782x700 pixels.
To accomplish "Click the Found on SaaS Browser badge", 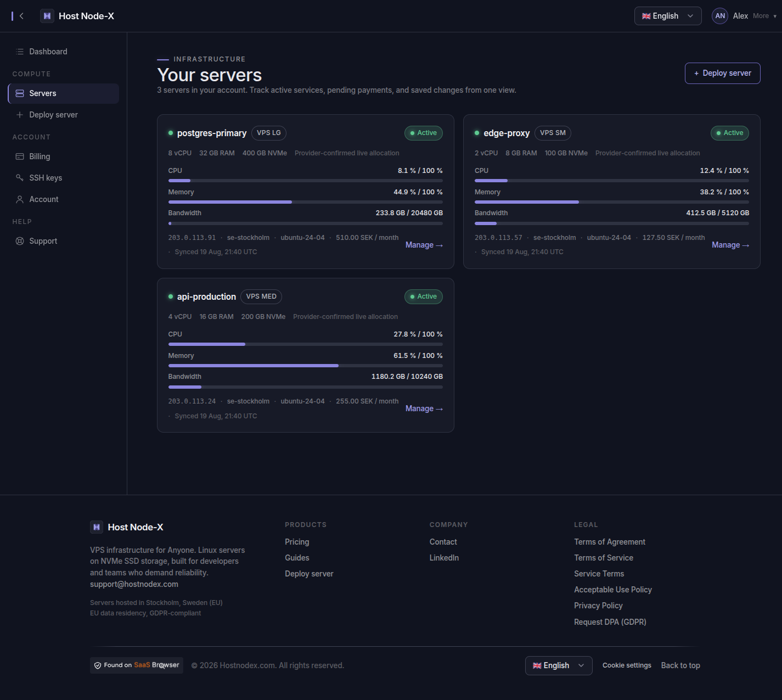I will click(137, 665).
